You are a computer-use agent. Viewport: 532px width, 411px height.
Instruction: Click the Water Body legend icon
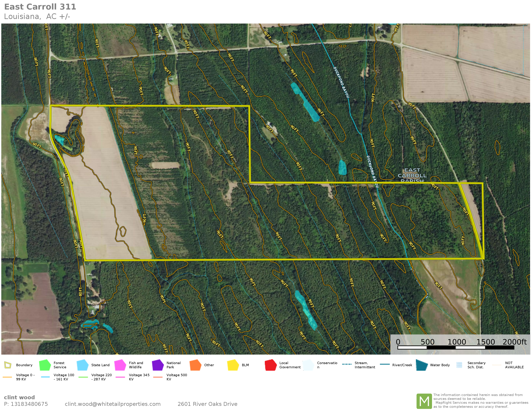422,365
